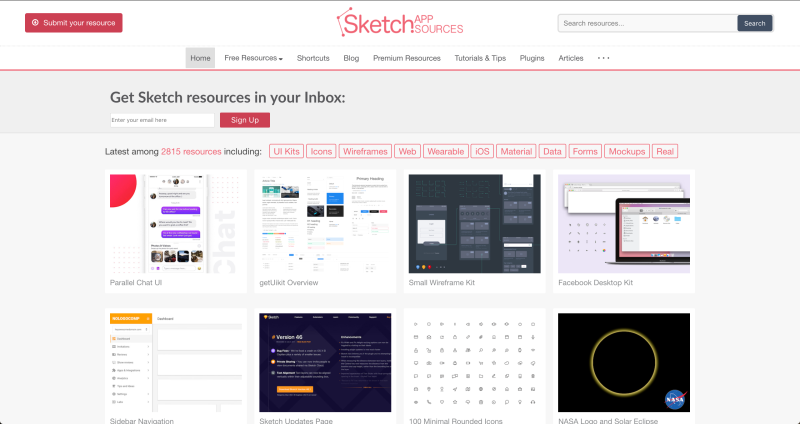Open the Small Wireframe Kit thumbnail
Viewport: 800px width, 424px height.
point(474,223)
